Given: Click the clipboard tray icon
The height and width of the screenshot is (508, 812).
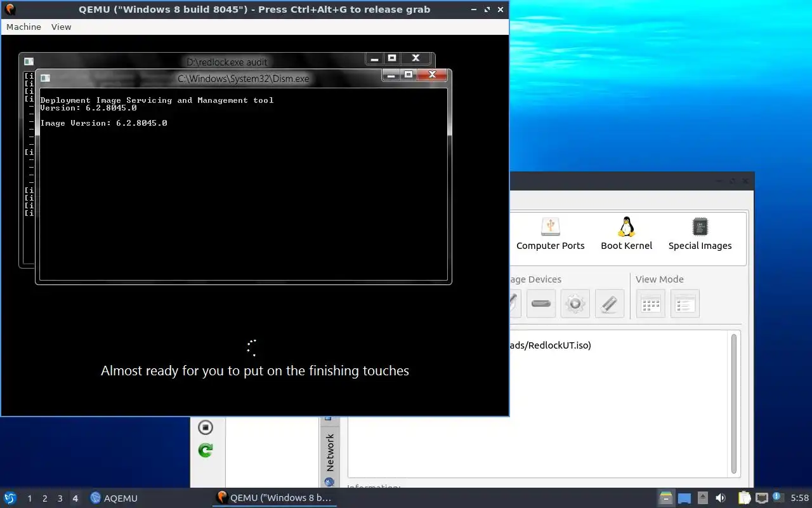Looking at the screenshot, I should [x=745, y=498].
